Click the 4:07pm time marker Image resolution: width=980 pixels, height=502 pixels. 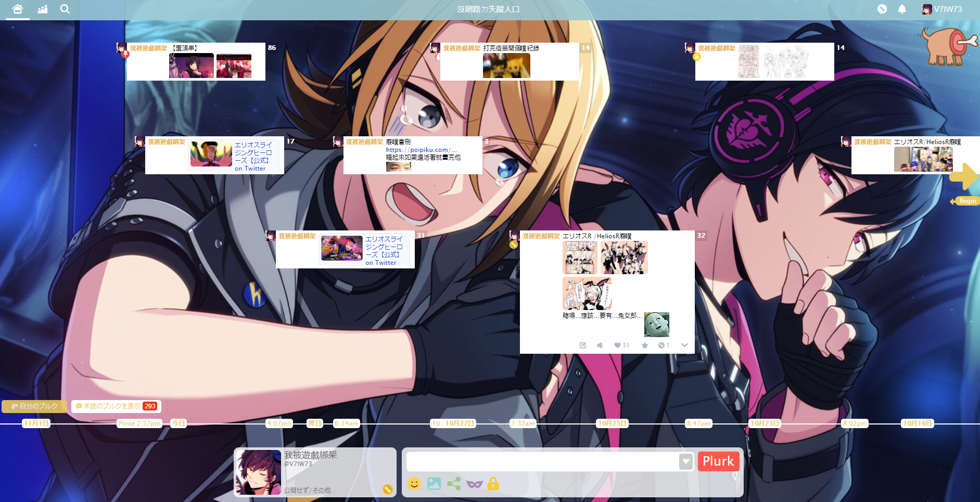click(x=279, y=423)
